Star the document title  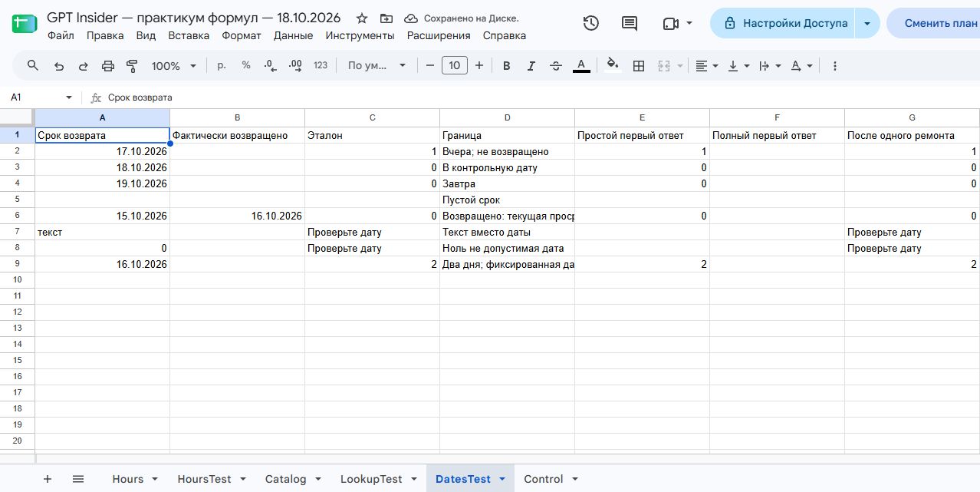pos(362,18)
